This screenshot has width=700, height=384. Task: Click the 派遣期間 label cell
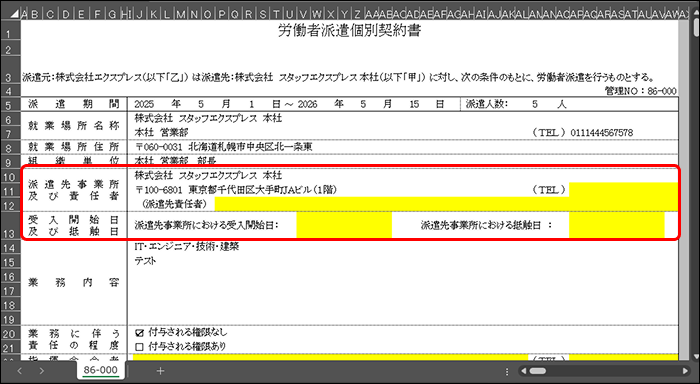[x=74, y=104]
